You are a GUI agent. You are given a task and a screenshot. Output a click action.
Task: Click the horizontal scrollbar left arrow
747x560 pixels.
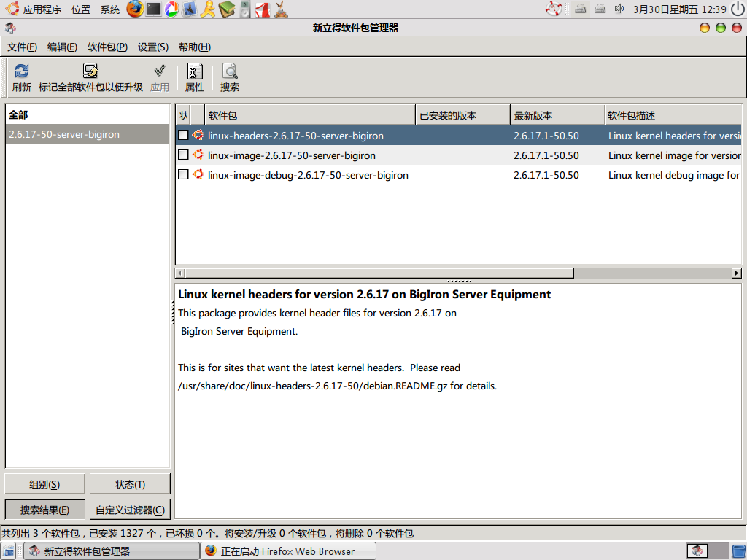pos(180,273)
